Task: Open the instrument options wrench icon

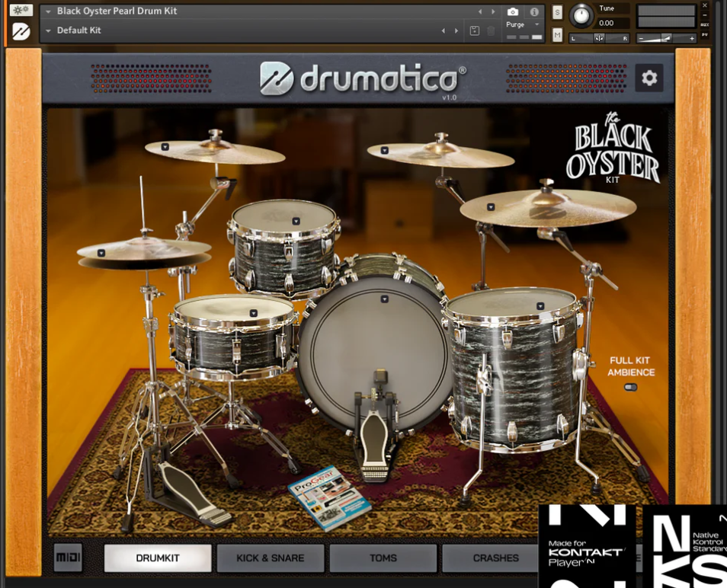Action: tap(21, 10)
